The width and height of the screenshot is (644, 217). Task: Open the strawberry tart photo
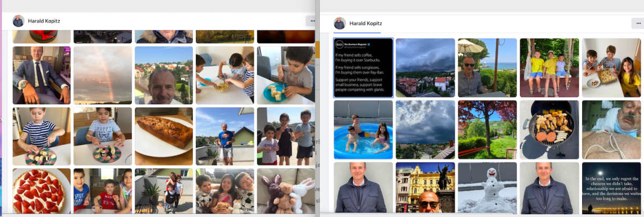pyautogui.click(x=41, y=191)
